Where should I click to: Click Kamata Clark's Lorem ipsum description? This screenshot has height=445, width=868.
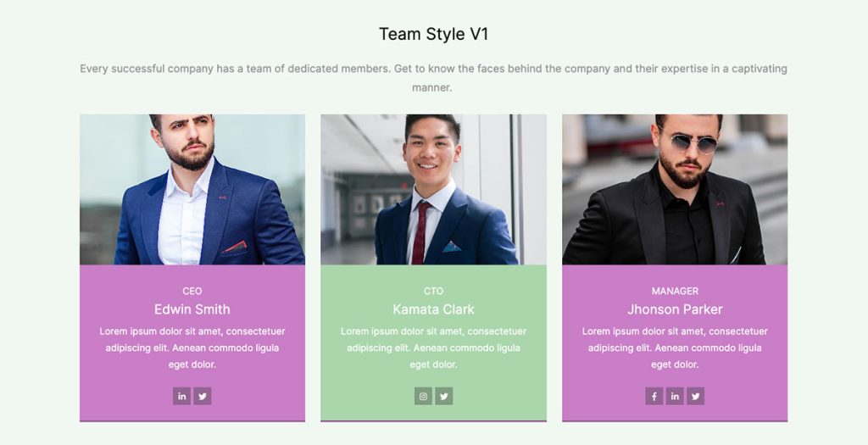433,348
